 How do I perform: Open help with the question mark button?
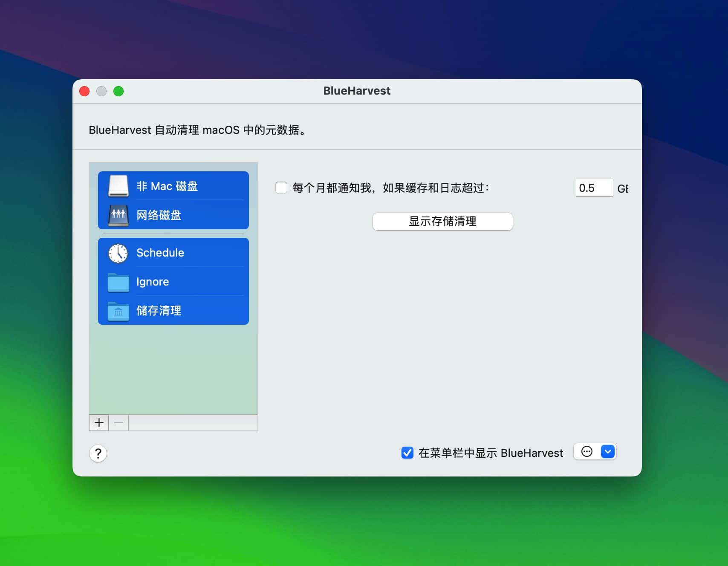coord(98,453)
